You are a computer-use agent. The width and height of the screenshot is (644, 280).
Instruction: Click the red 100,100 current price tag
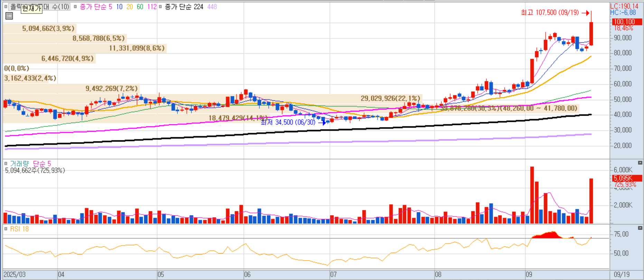coord(626,22)
